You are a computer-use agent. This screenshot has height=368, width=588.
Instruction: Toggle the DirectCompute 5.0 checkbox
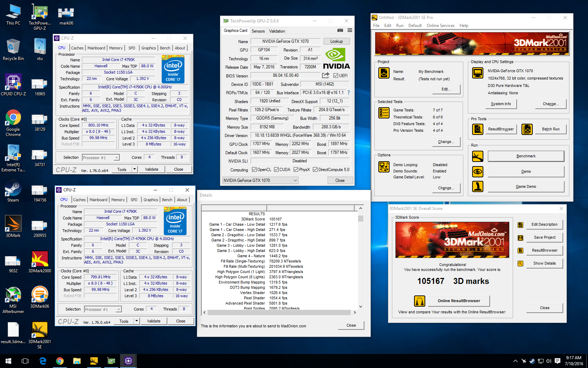click(315, 170)
